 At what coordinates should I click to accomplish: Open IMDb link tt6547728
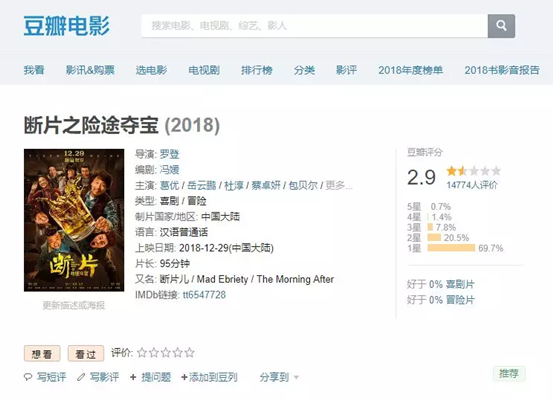click(x=204, y=295)
